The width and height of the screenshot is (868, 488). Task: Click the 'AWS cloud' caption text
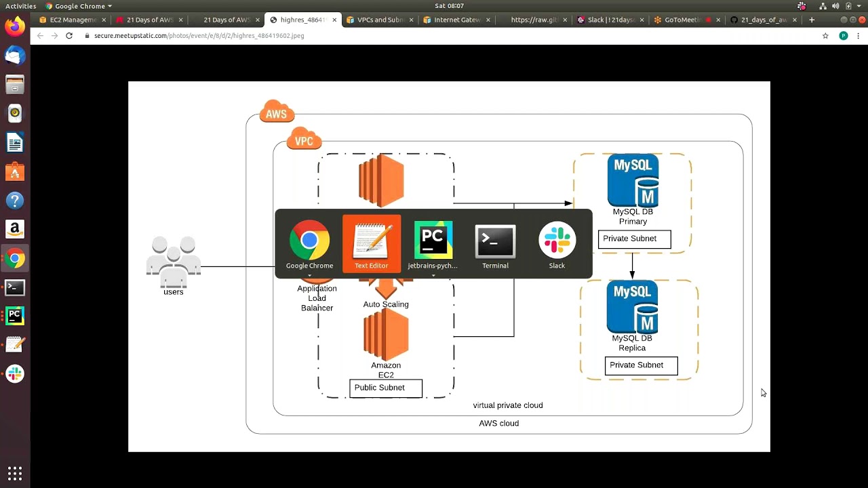(499, 423)
